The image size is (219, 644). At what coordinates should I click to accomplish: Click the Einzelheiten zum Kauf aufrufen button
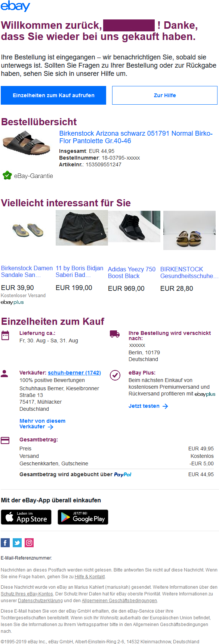pos(53,95)
